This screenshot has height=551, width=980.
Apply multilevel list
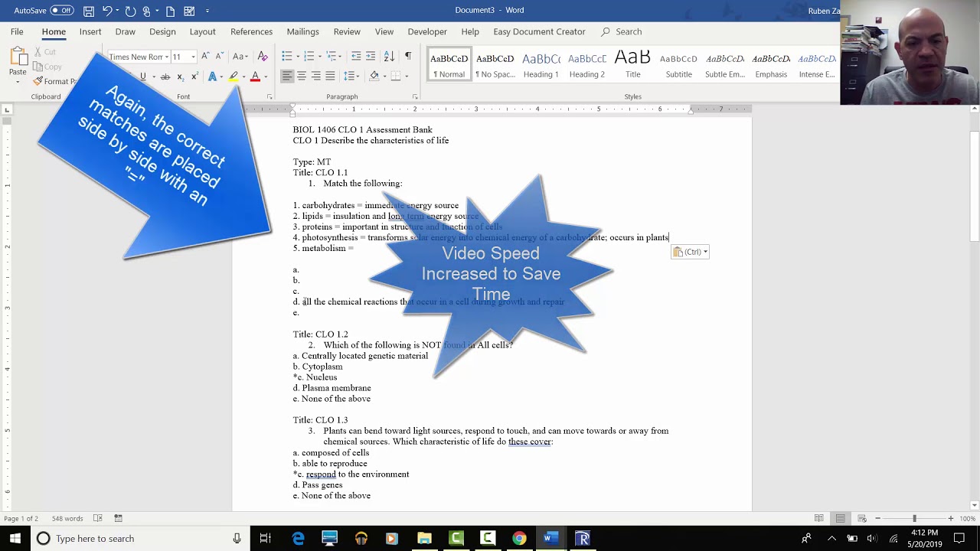[x=332, y=57]
